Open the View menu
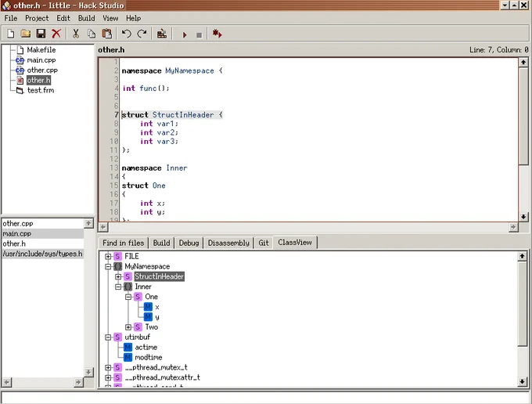The image size is (532, 404). tap(110, 18)
